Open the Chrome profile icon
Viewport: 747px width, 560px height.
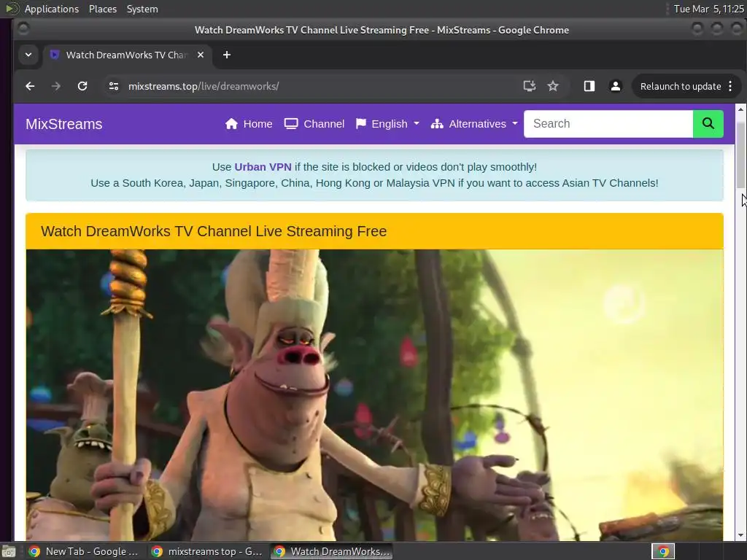coord(616,86)
